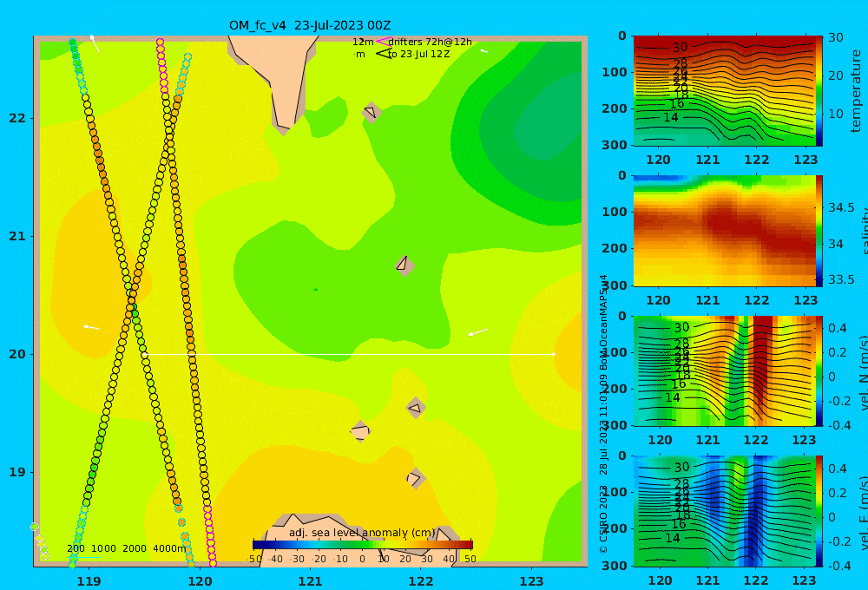
Task: Click the vertical CSIRO copyright text
Action: click(603, 414)
